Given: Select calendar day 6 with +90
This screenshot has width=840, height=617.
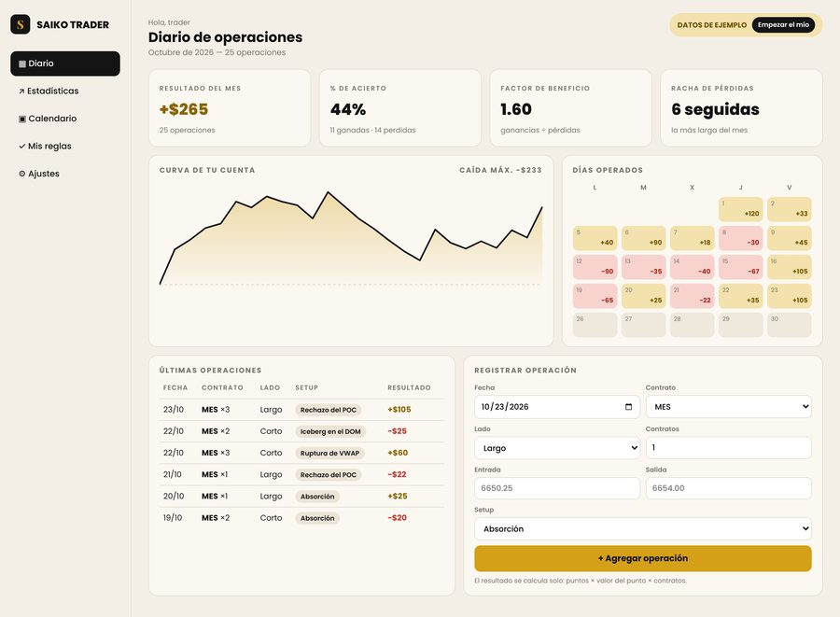Looking at the screenshot, I should tap(644, 238).
